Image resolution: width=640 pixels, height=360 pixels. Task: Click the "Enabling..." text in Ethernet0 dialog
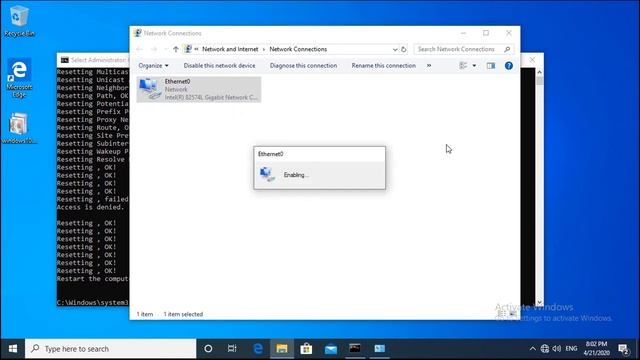pyautogui.click(x=296, y=175)
